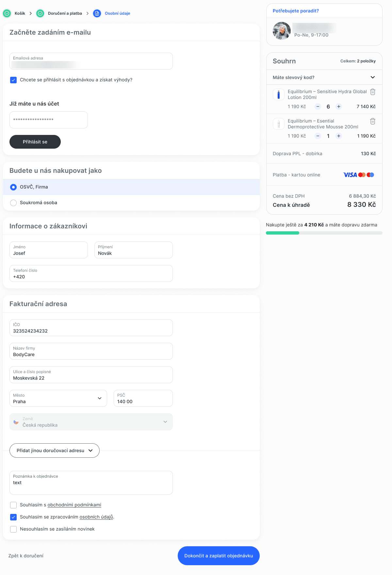Click the Přihlásit se button
392x575 pixels.
coord(35,142)
